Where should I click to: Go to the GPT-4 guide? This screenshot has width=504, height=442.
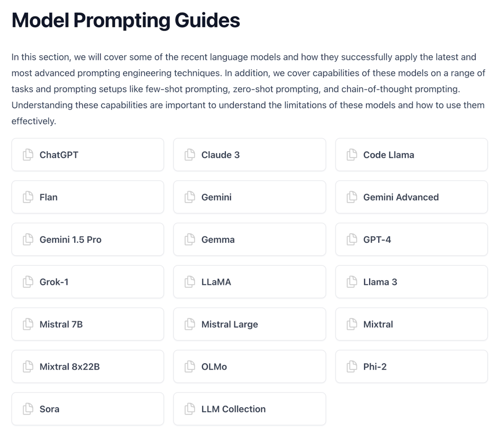(x=412, y=239)
